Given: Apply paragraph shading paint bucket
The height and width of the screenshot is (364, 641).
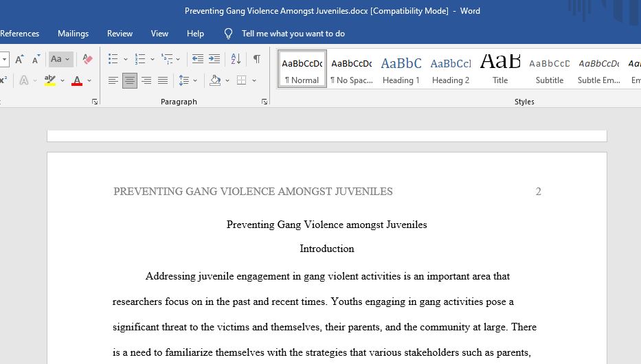Looking at the screenshot, I should [x=215, y=80].
